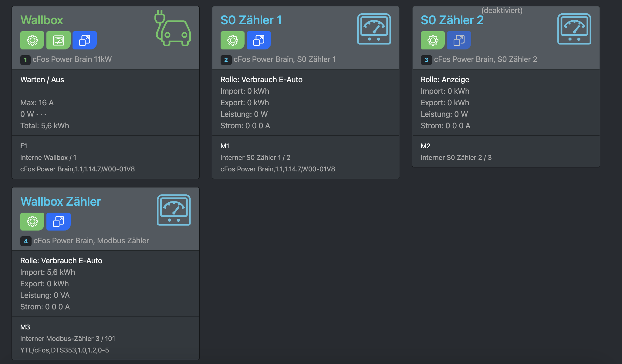Image resolution: width=622 pixels, height=364 pixels.
Task: Click S0 Zähler 1 'Leistung: 0 W'
Action: [x=244, y=114]
